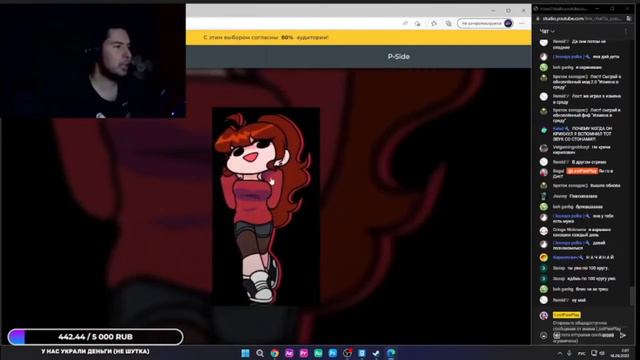Open the Windows Start menu

245,353
